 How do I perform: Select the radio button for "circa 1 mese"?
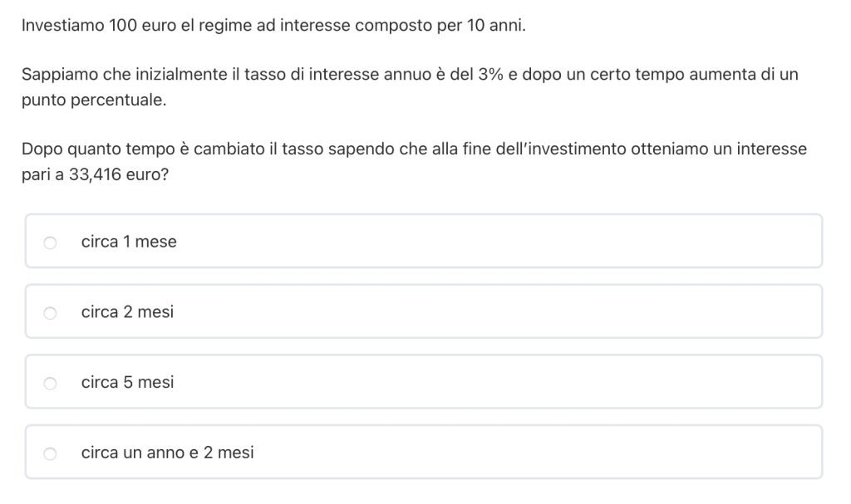click(x=50, y=242)
